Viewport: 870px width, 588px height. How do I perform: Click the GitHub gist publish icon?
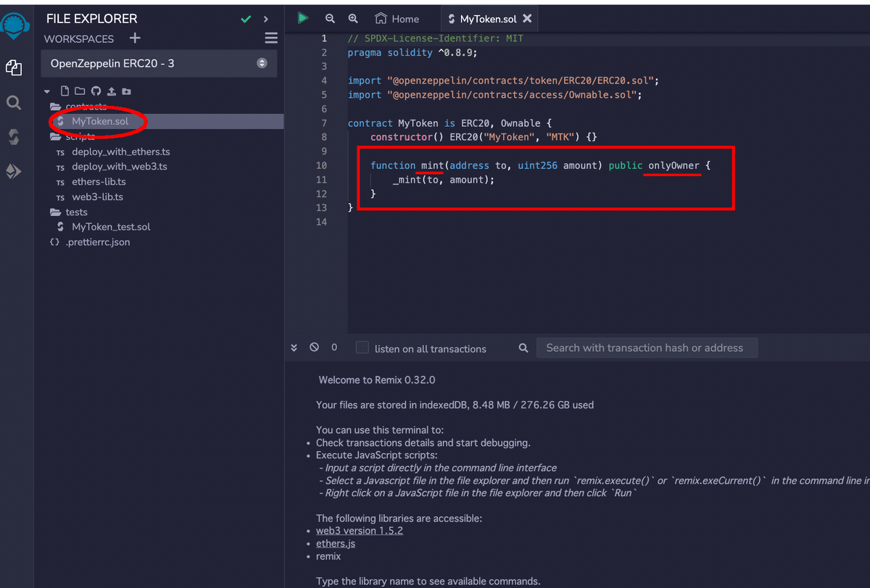[96, 91]
